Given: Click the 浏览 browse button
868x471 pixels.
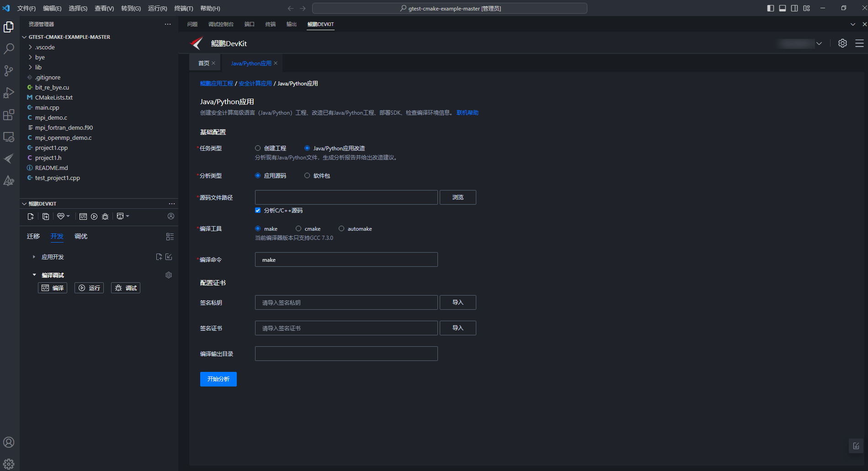Looking at the screenshot, I should pos(458,197).
